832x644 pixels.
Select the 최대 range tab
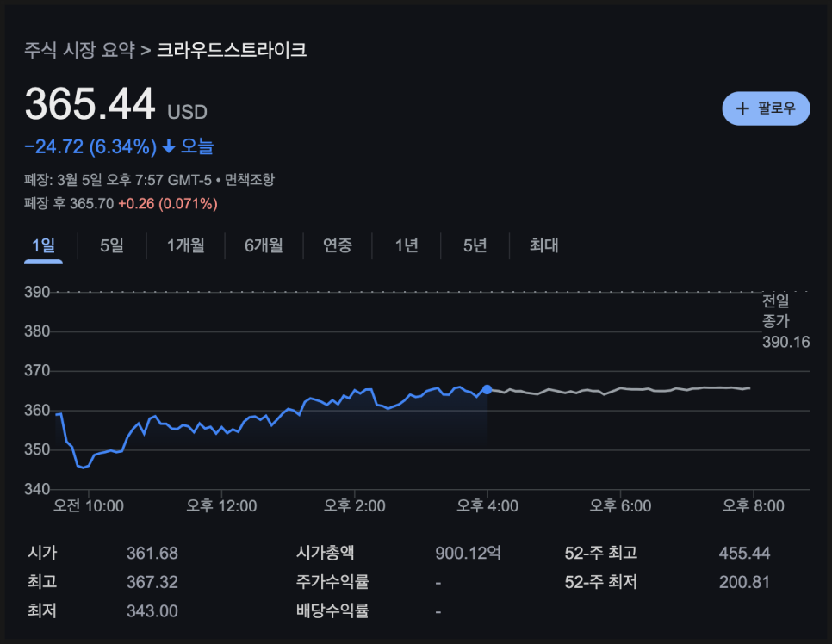(x=544, y=245)
